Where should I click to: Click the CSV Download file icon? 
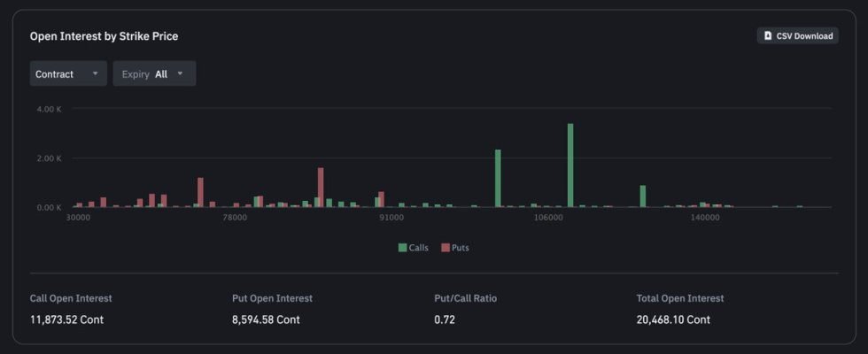(x=767, y=36)
